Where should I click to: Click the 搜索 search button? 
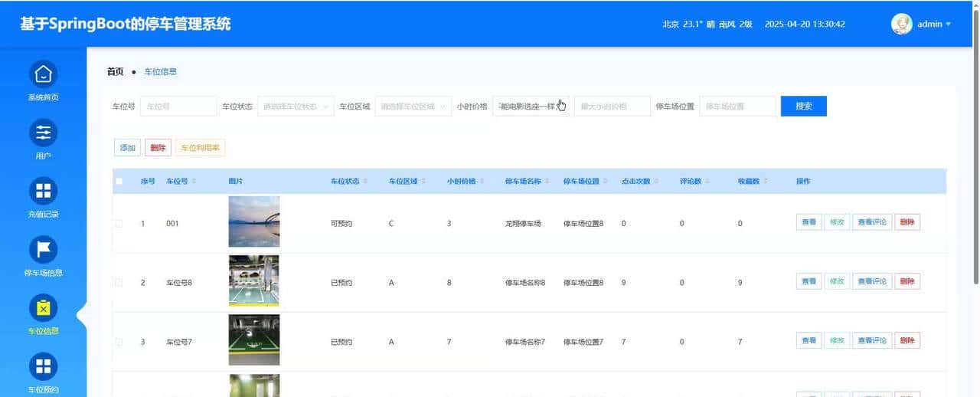click(x=804, y=107)
